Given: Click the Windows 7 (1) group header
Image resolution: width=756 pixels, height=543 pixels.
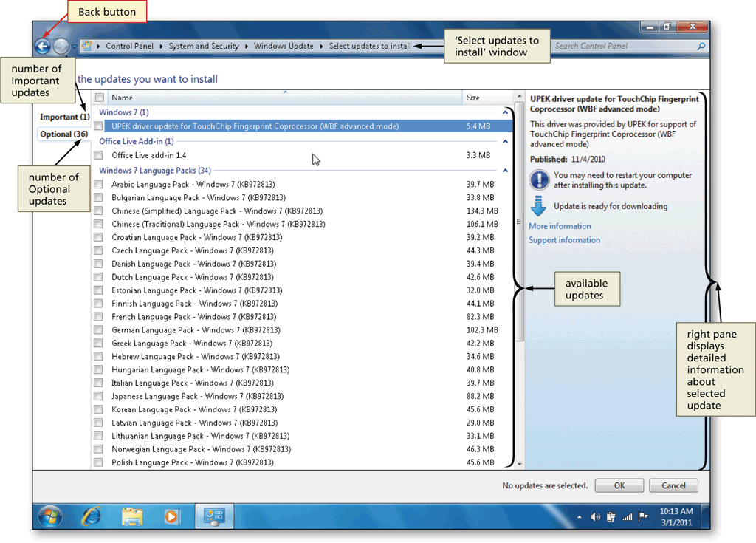Looking at the screenshot, I should (124, 112).
